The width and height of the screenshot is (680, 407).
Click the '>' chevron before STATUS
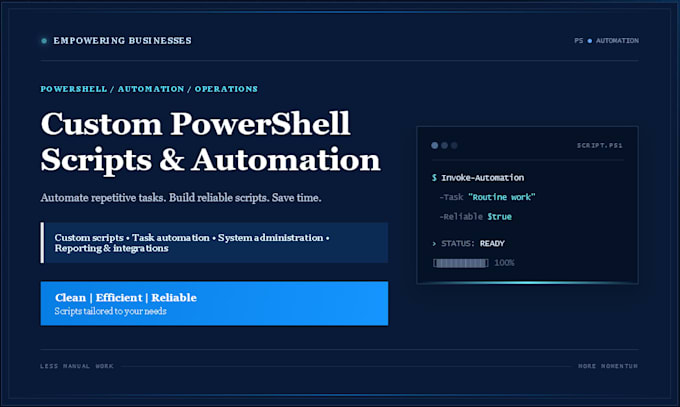[x=434, y=243]
